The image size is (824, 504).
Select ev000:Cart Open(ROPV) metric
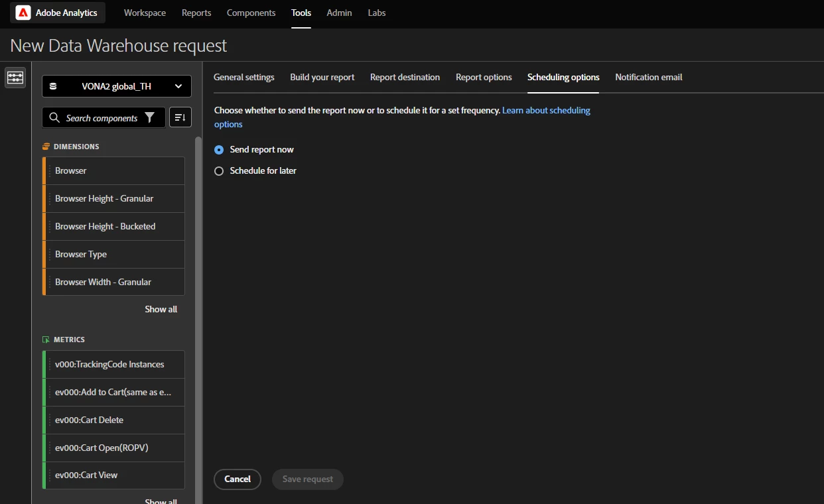(x=113, y=448)
